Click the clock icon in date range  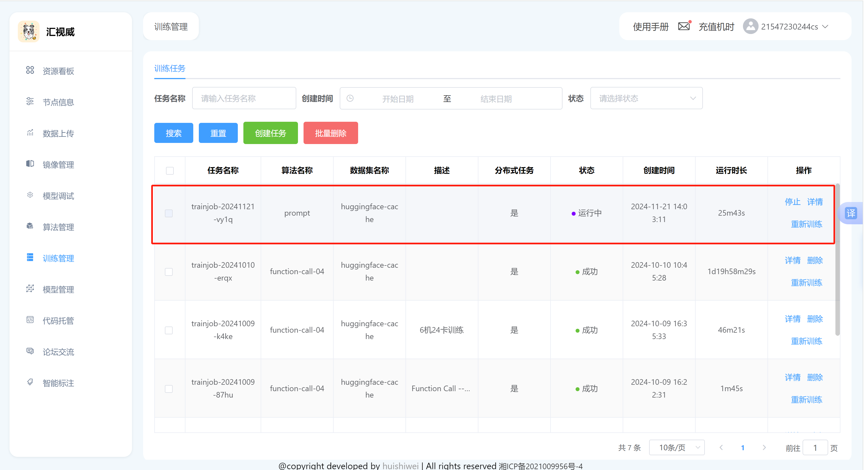[x=350, y=98]
